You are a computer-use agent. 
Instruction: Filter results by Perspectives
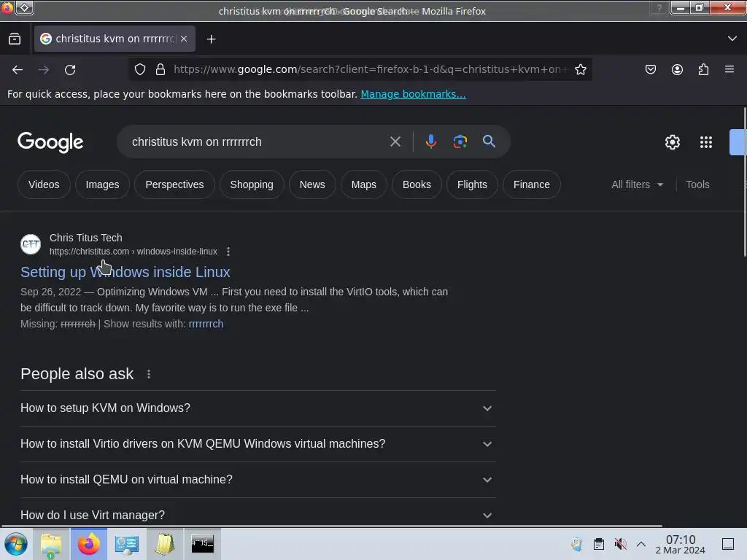pos(174,184)
